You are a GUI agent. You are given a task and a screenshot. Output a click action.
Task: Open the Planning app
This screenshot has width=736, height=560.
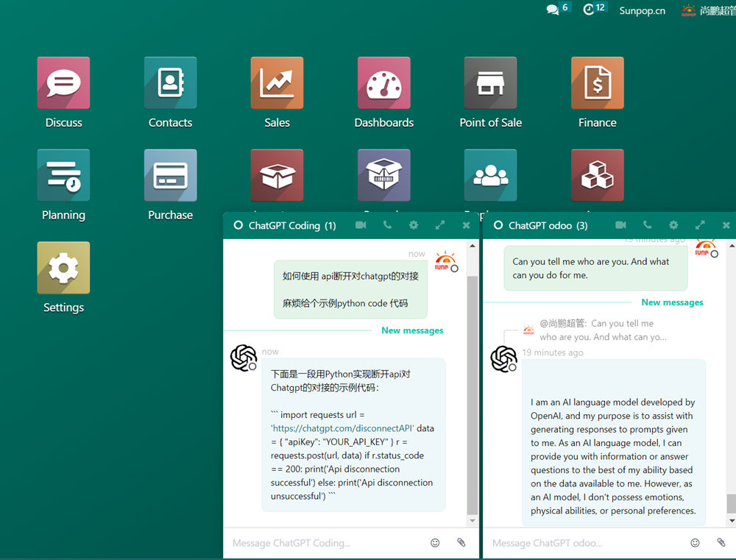tap(63, 176)
